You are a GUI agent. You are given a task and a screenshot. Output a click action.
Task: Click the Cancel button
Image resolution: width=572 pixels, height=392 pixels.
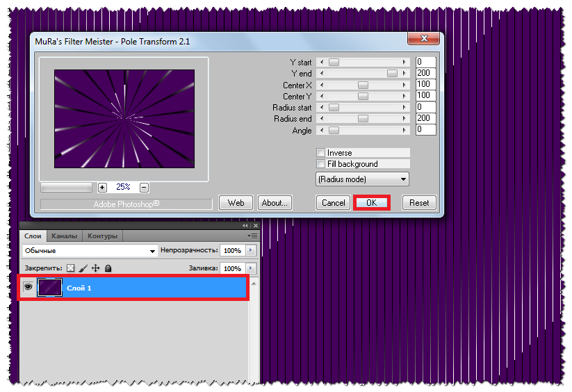click(333, 203)
